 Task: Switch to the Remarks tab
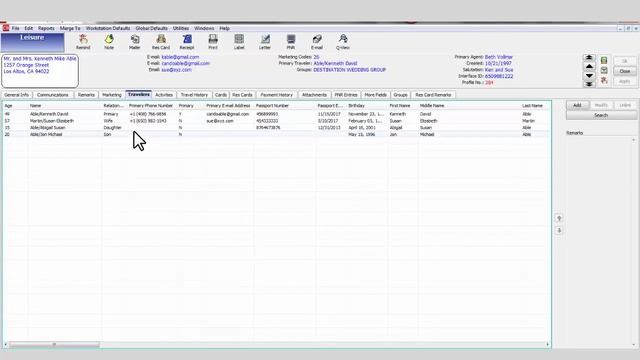[x=86, y=95]
